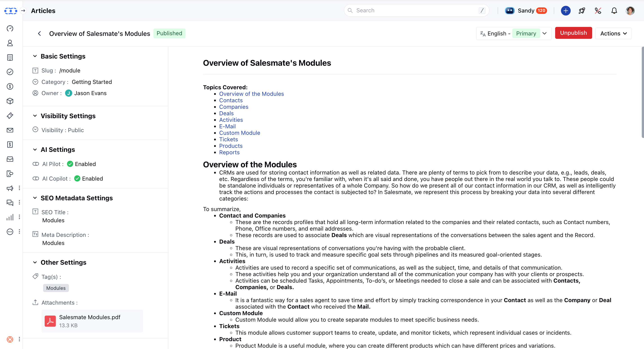Screen dimensions: 644x349
Task: Open help menu three-dot options
Action: pyautogui.click(x=19, y=339)
